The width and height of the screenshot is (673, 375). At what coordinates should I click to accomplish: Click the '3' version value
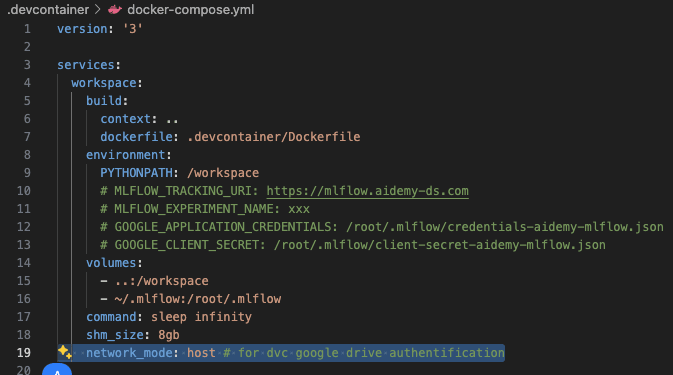(133, 29)
